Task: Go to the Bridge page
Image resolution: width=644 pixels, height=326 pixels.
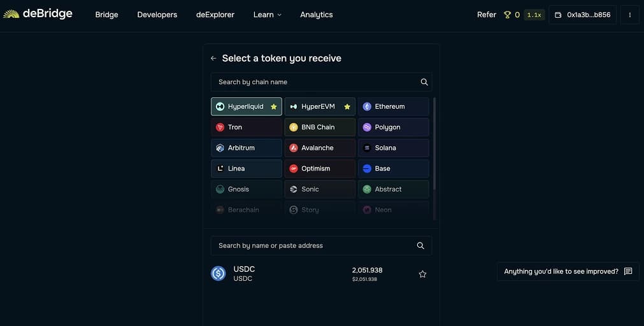Action: click(x=106, y=15)
